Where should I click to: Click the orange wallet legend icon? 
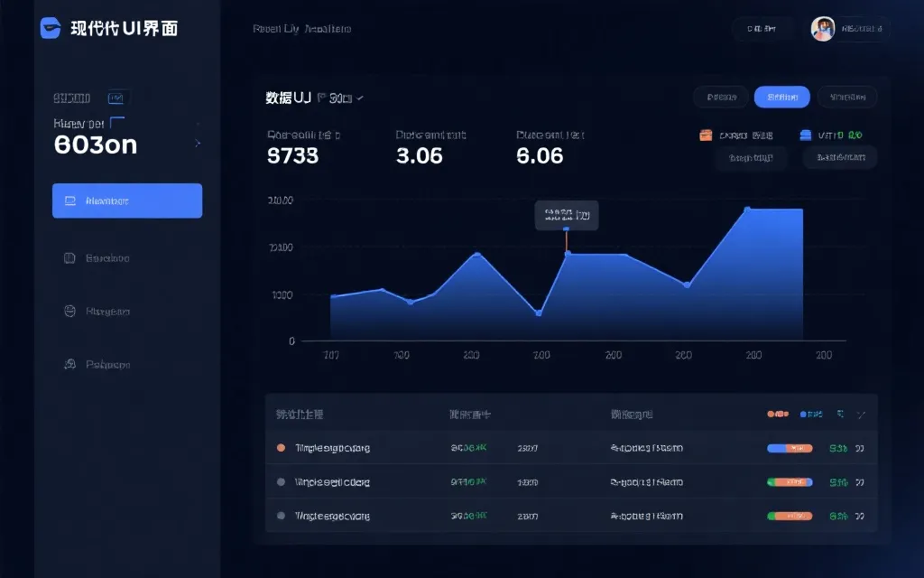coord(707,135)
